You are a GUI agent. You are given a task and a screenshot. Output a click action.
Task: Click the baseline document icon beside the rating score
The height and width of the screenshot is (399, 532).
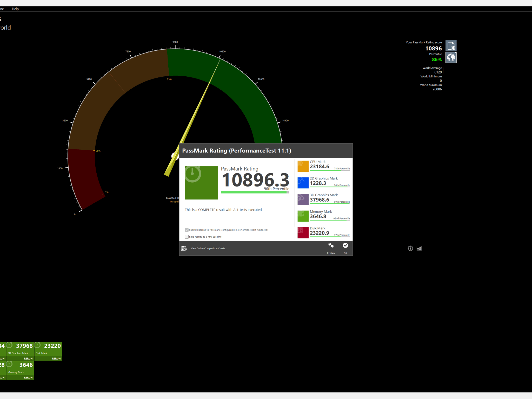[x=451, y=46]
